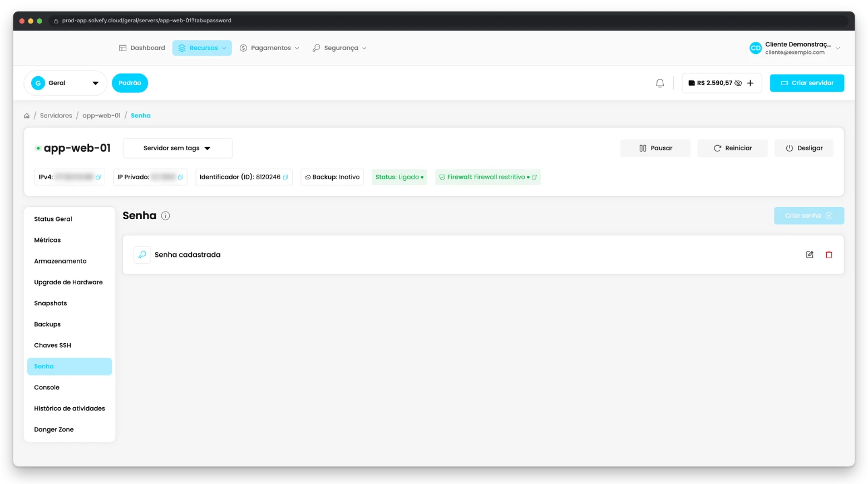868x484 pixels.
Task: Restart the server with Reiniciar
Action: [x=732, y=148]
